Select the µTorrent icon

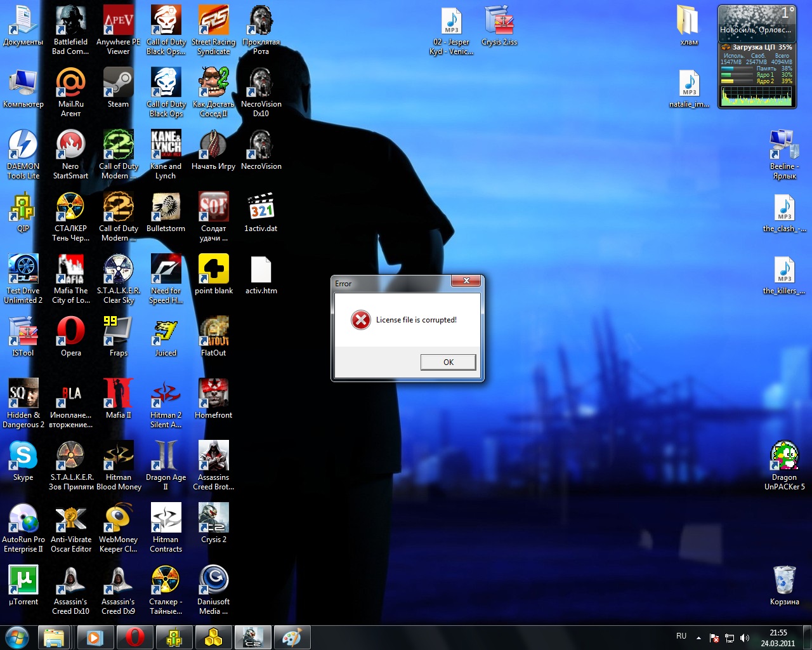[x=23, y=585]
